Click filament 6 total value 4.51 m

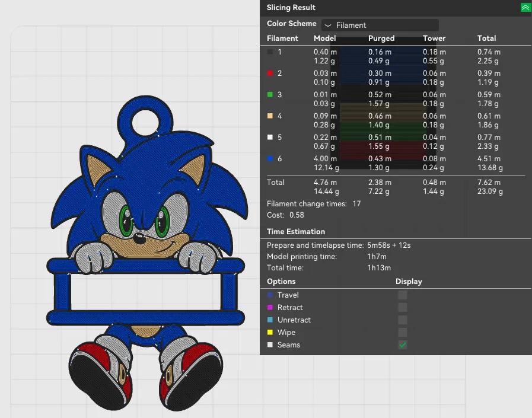pos(489,158)
